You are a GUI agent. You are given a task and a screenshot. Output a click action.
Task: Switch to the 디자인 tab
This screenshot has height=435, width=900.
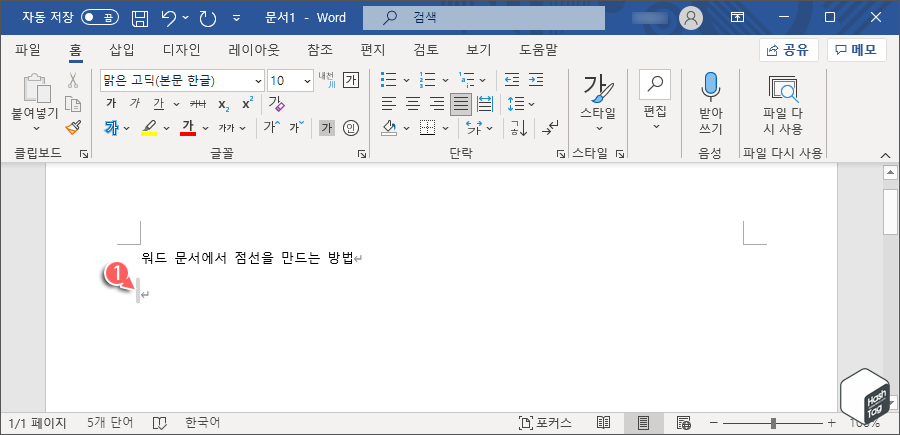coord(181,50)
